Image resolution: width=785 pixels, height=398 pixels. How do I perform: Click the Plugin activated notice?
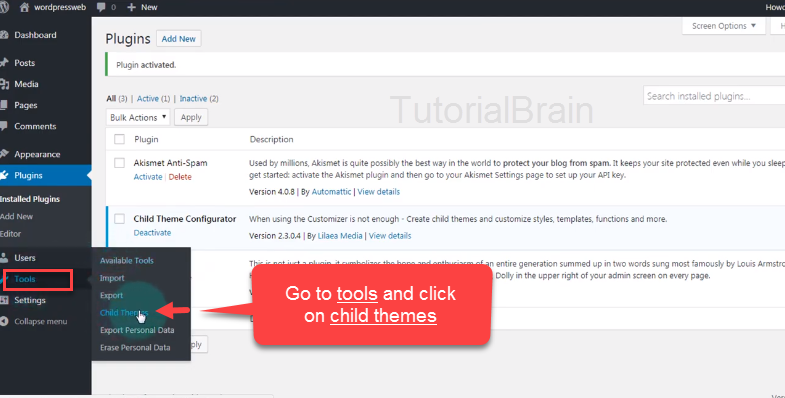click(x=446, y=65)
